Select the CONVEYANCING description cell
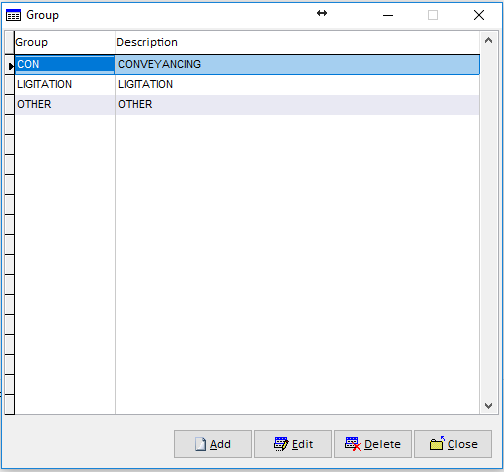 pos(297,64)
